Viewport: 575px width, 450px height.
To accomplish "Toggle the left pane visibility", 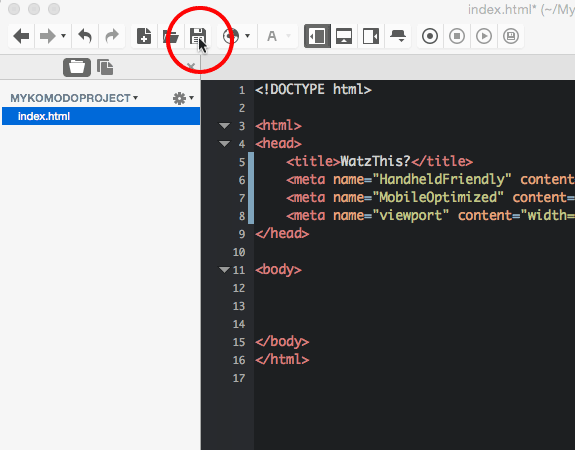I will coord(317,36).
